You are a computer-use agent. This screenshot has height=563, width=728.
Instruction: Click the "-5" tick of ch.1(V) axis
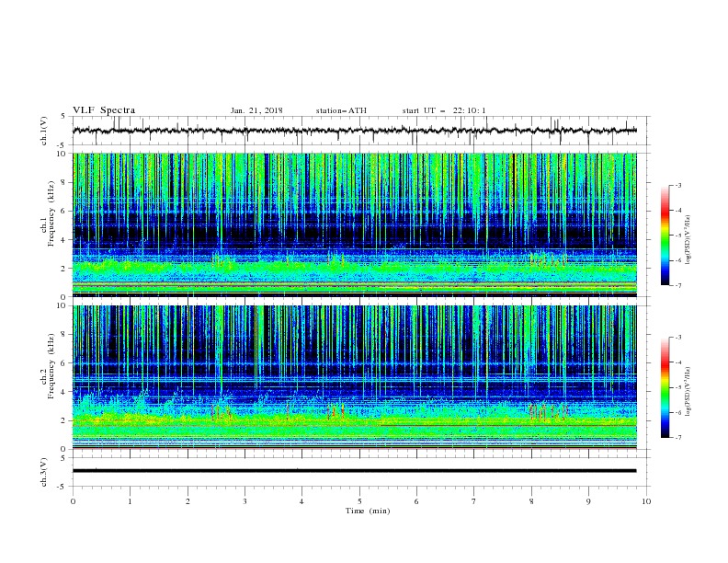click(63, 145)
